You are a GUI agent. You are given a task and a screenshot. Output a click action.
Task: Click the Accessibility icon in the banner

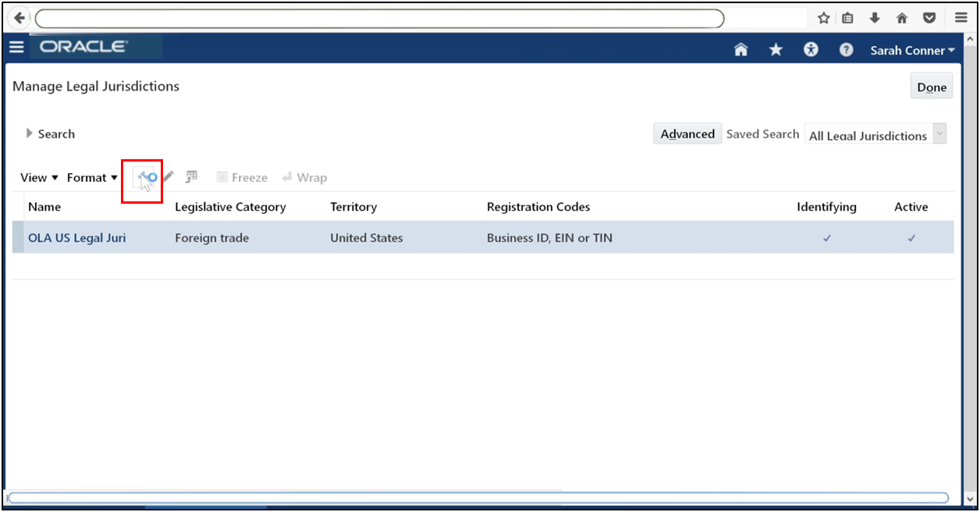(x=811, y=49)
